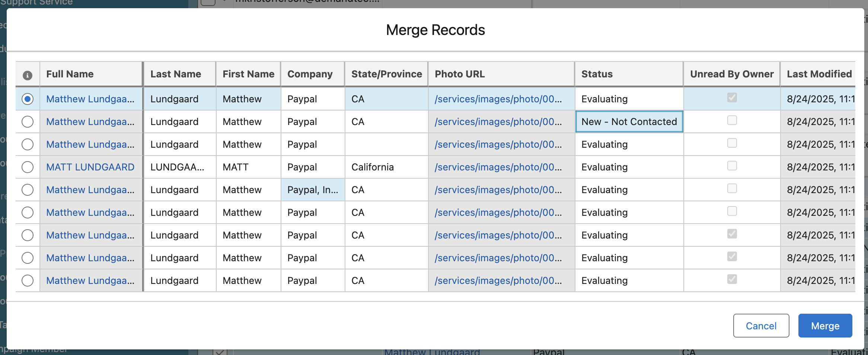Viewport: 868px width, 355px height.
Task: Toggle Unread By Owner checkbox in MATT LUNDGAARD row
Action: [x=732, y=166]
